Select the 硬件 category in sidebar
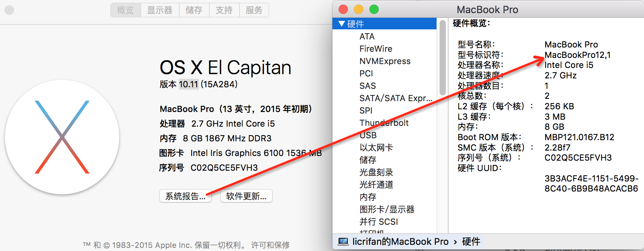 384,24
